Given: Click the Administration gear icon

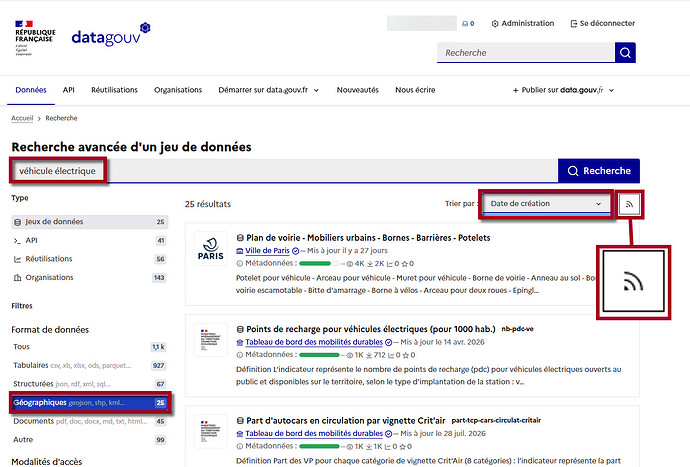Looking at the screenshot, I should pos(495,24).
